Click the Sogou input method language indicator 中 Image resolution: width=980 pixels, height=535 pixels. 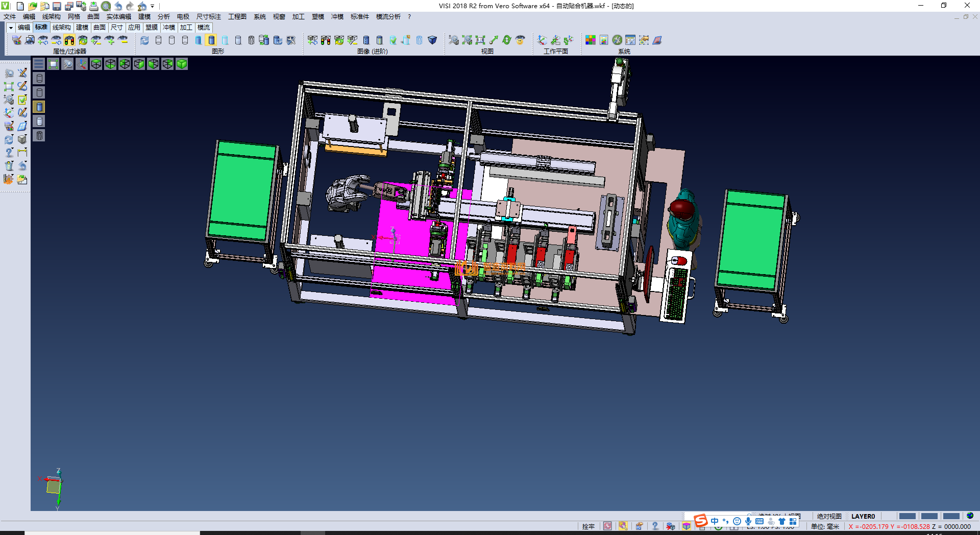(x=714, y=521)
